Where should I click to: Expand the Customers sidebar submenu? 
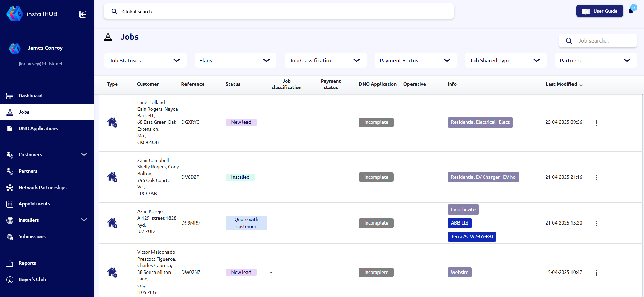pos(84,155)
